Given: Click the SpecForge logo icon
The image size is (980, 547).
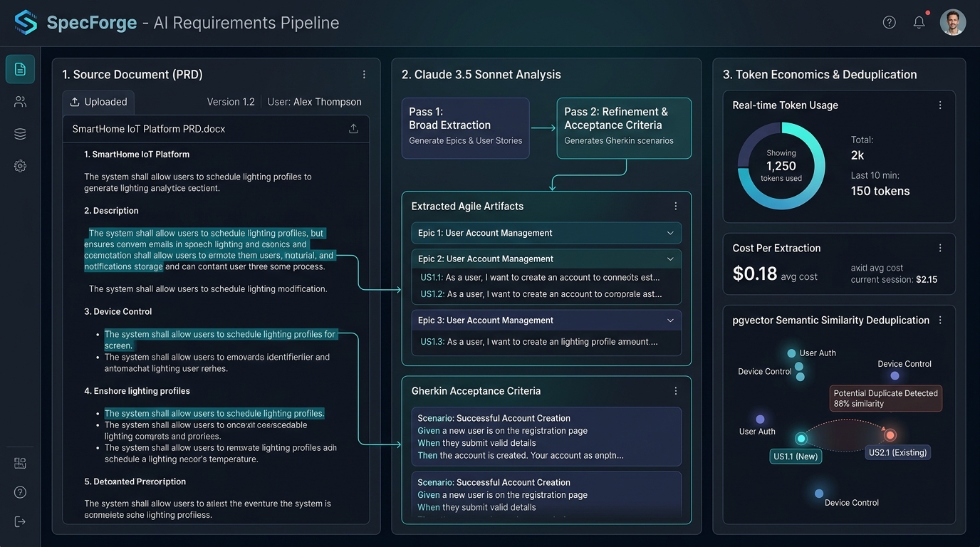Looking at the screenshot, I should tap(26, 23).
